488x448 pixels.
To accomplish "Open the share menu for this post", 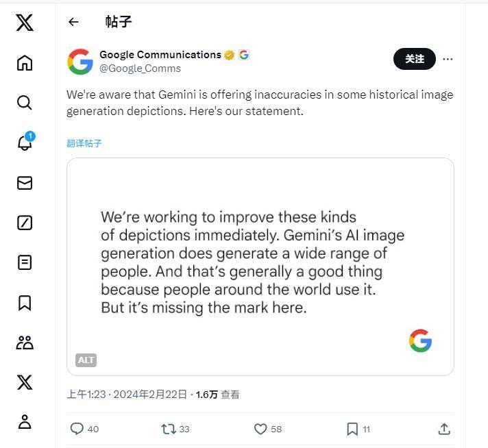I will coord(444,429).
